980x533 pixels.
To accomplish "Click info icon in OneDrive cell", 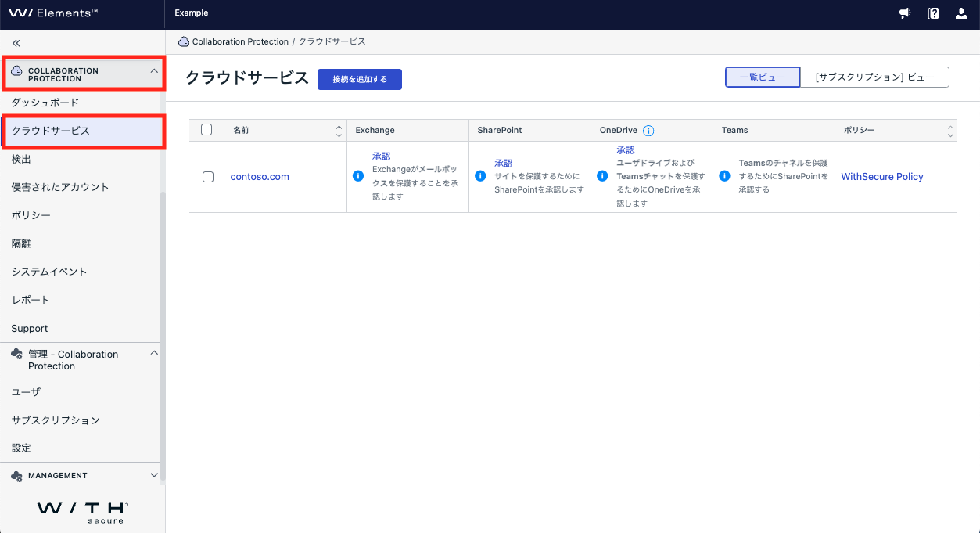I will point(602,176).
